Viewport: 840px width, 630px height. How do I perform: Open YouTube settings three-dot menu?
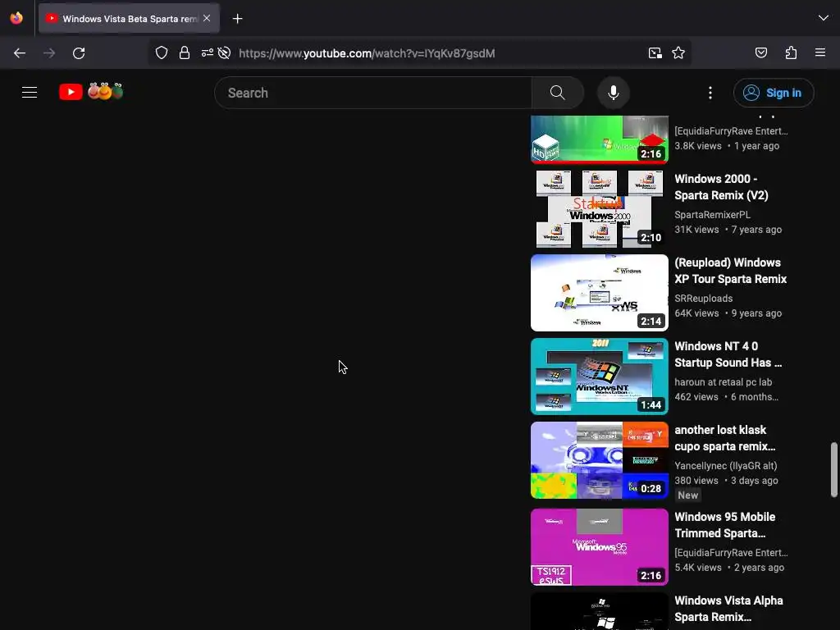click(x=710, y=93)
